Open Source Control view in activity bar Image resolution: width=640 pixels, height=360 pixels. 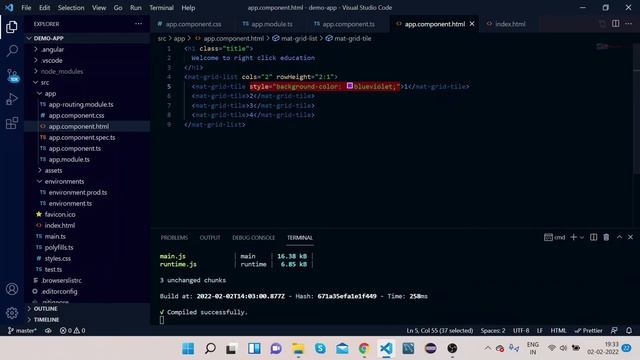coord(12,75)
